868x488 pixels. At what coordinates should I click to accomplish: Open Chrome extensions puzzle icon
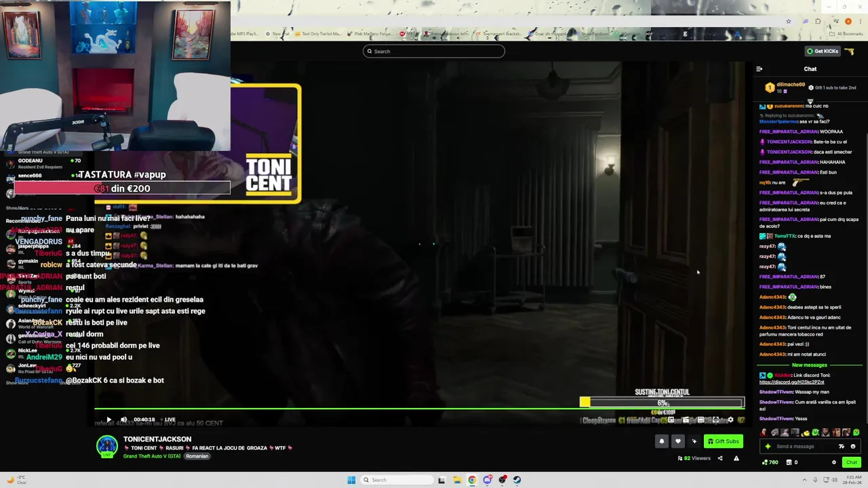click(818, 21)
